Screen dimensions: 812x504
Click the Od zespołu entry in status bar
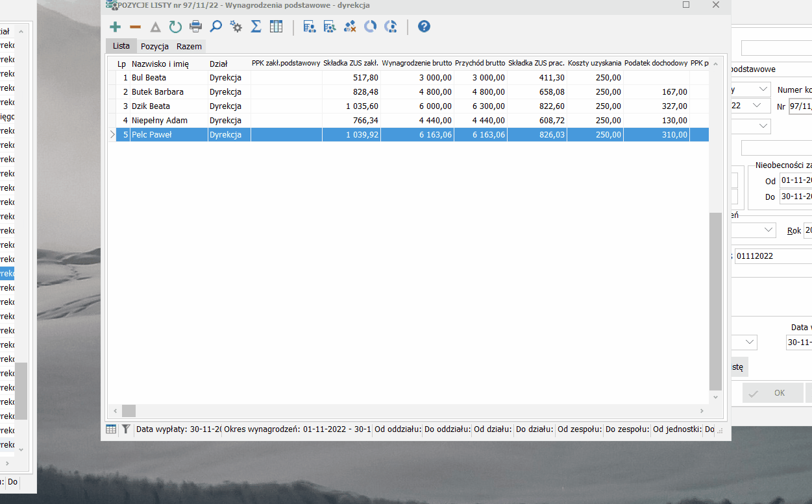click(580, 429)
